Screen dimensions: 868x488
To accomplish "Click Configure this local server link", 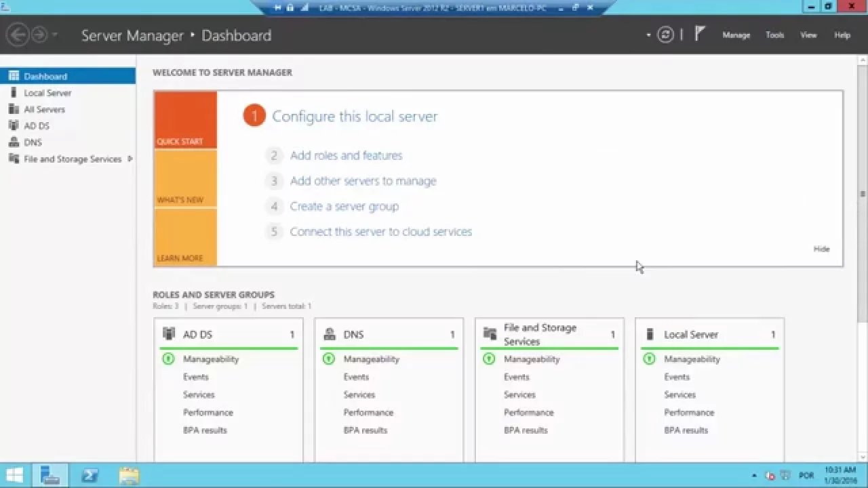I will (x=355, y=117).
